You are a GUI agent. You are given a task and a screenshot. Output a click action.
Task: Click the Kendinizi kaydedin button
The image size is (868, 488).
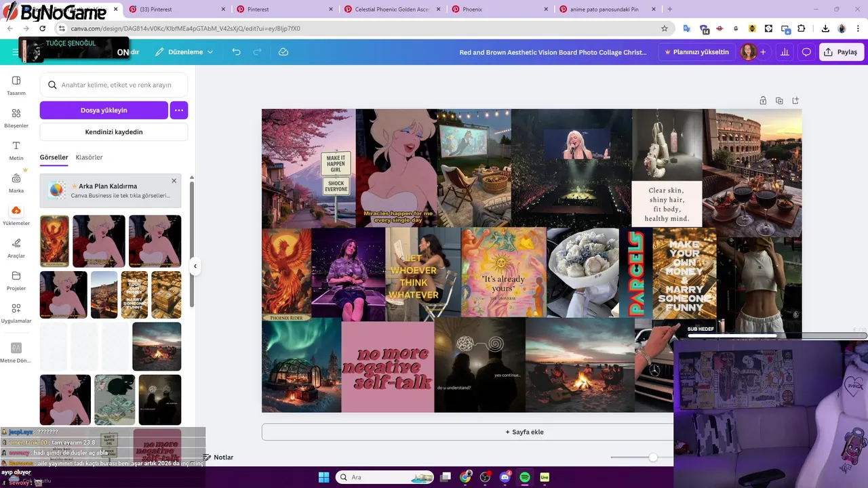pyautogui.click(x=114, y=132)
